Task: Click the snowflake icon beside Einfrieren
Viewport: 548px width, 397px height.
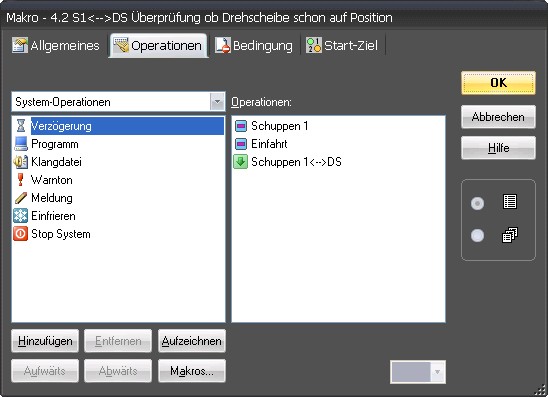Action: point(20,216)
